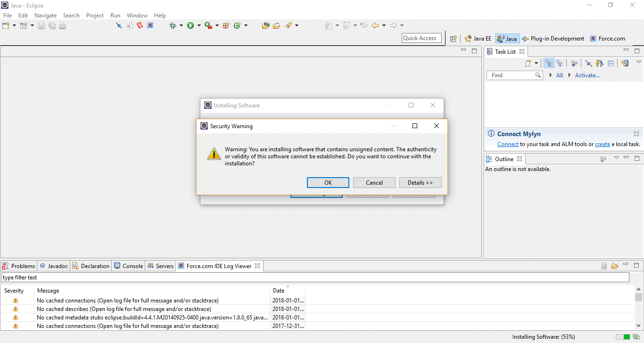Switch to the Console tab
The height and width of the screenshot is (343, 644).
click(129, 266)
